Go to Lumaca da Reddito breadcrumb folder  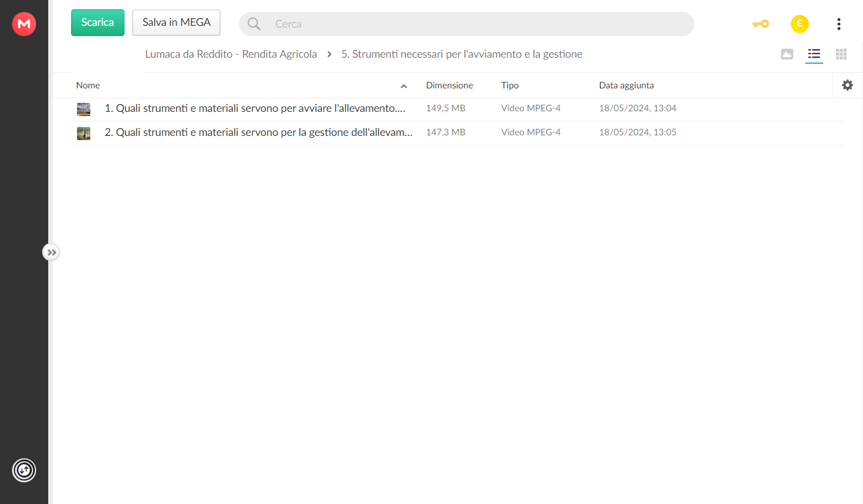coord(231,54)
